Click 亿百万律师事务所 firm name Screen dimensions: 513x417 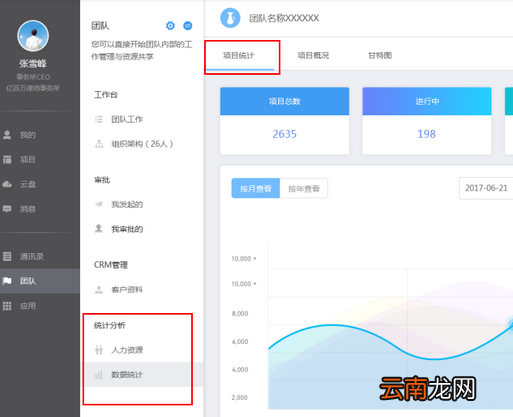[33, 88]
